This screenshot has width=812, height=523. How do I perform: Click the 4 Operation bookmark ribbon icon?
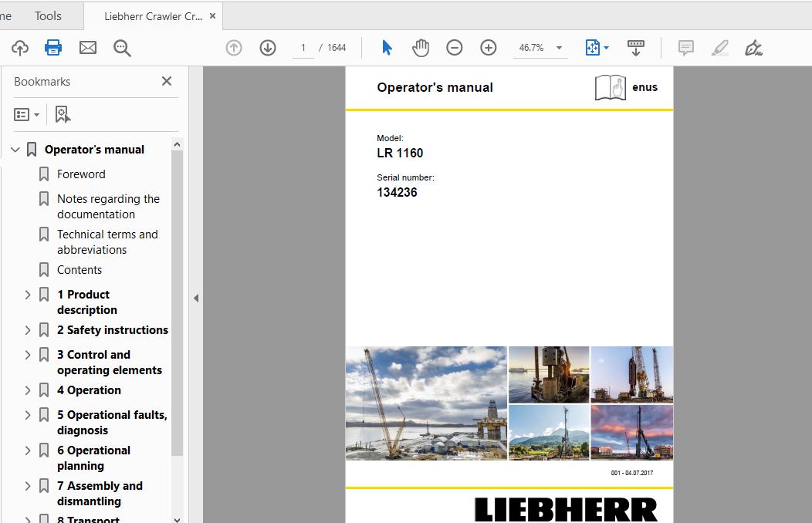pos(44,390)
